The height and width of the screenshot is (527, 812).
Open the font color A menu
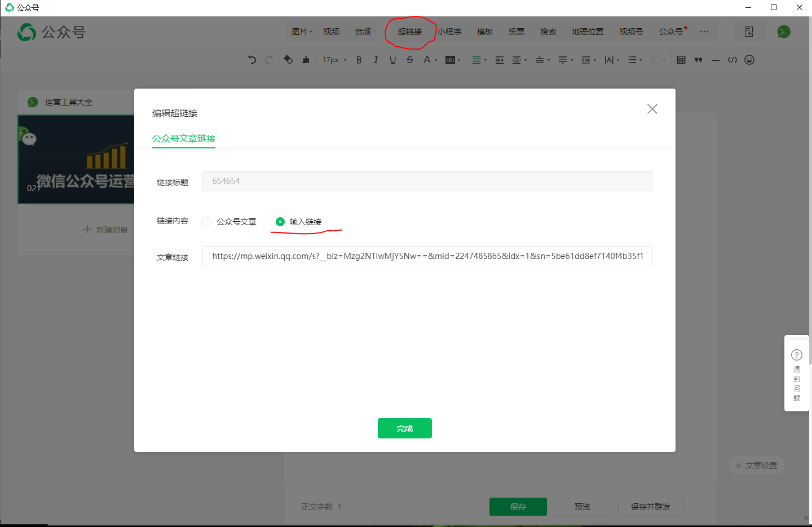[430, 60]
